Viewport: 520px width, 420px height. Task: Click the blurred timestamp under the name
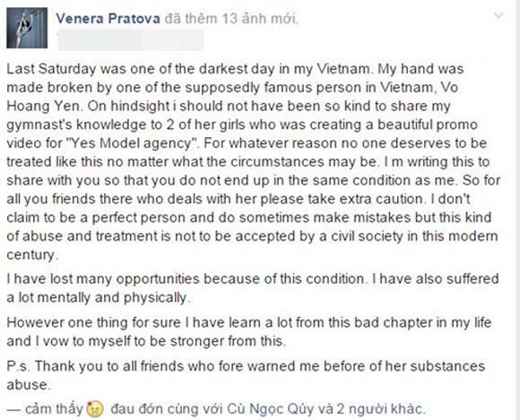click(131, 40)
